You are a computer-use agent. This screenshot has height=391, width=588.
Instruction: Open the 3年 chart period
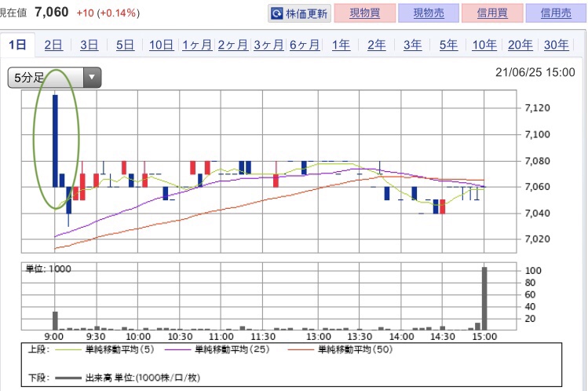pos(412,45)
